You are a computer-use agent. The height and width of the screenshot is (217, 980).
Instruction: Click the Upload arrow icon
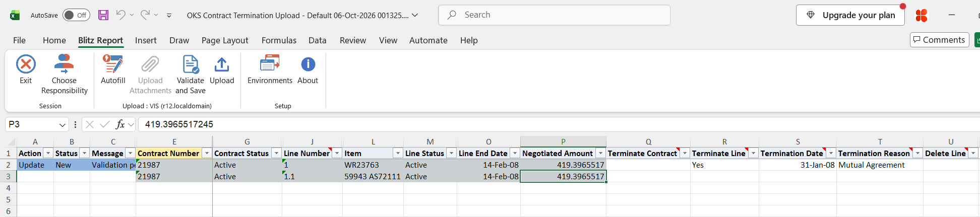[222, 64]
